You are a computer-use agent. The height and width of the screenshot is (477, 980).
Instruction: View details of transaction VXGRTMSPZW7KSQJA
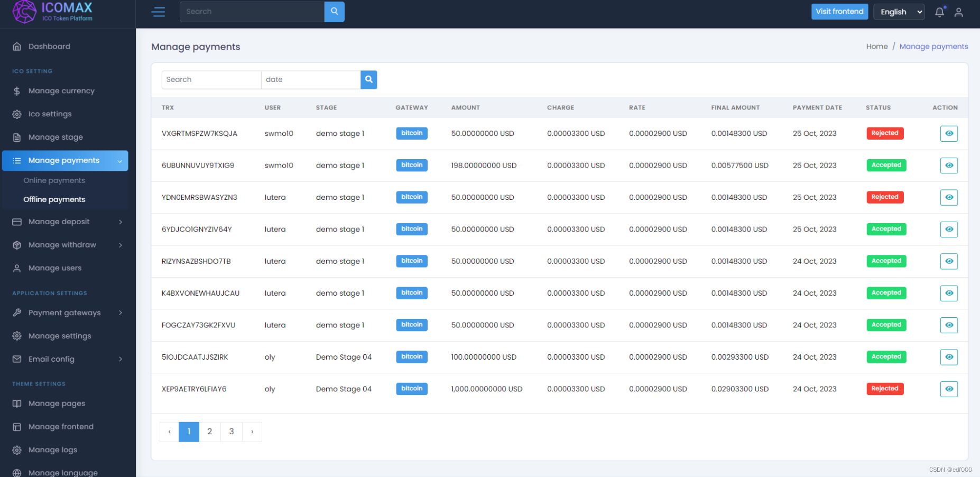pyautogui.click(x=949, y=134)
